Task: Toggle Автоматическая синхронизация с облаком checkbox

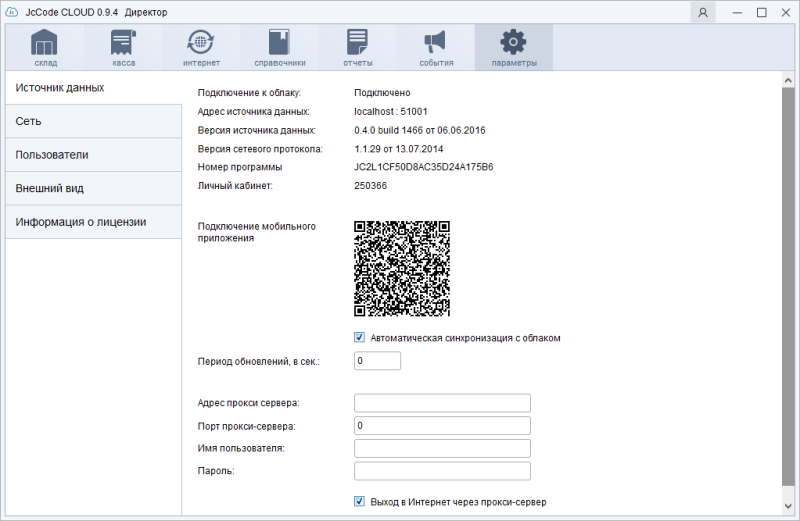Action: [360, 338]
